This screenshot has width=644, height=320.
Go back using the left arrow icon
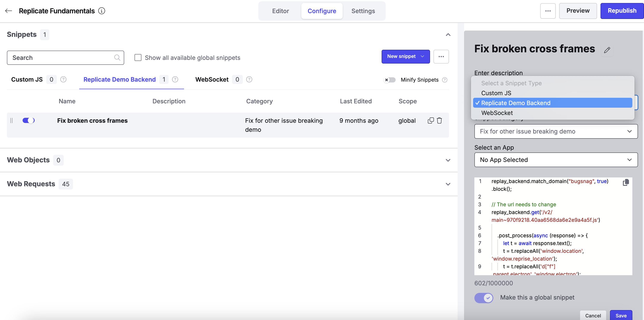(9, 11)
